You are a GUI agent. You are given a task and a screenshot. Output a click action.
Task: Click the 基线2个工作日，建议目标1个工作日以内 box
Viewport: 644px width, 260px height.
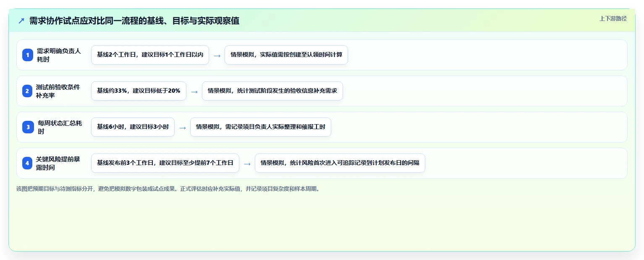(x=150, y=55)
